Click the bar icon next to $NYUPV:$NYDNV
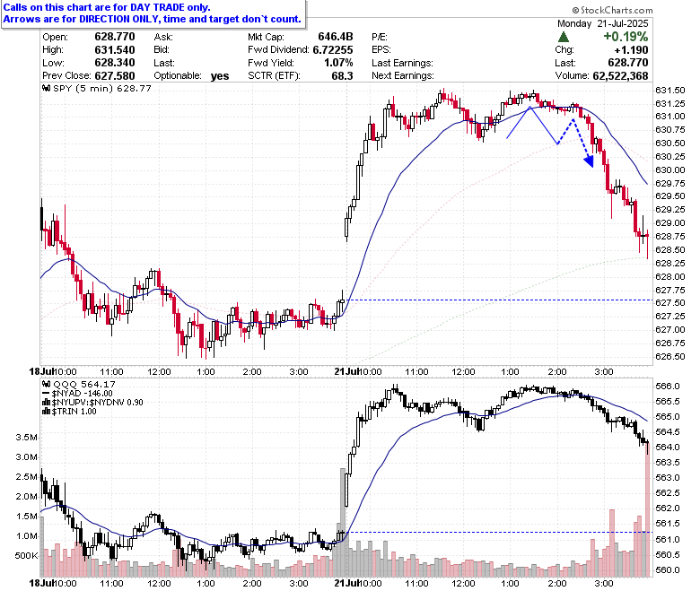 coord(46,403)
